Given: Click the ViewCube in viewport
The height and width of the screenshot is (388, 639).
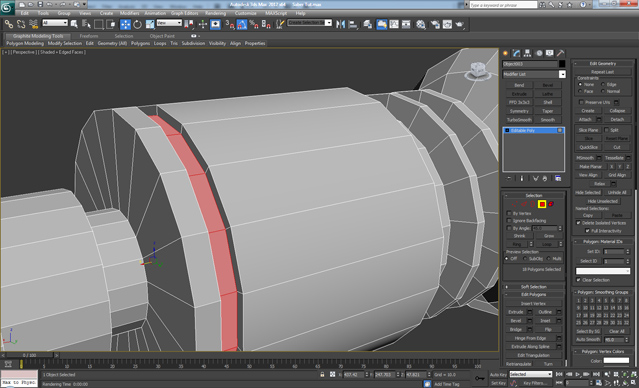Looking at the screenshot, I should click(478, 71).
